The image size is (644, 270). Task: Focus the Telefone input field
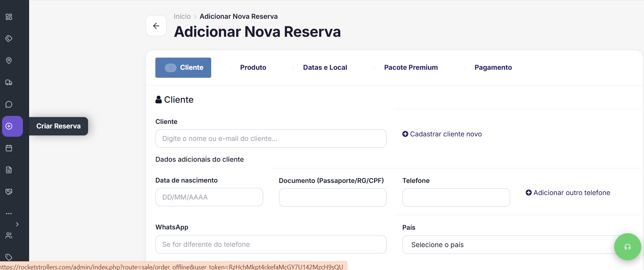click(x=456, y=197)
